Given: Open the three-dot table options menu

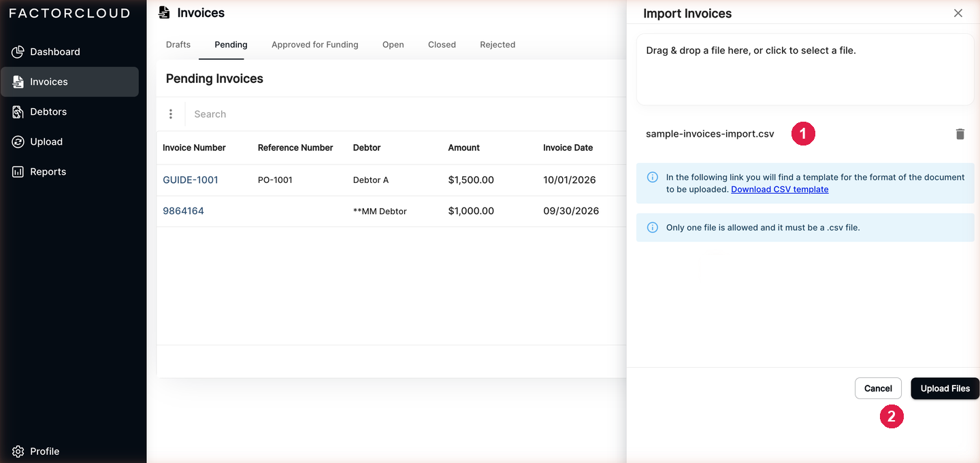Looking at the screenshot, I should pos(171,114).
